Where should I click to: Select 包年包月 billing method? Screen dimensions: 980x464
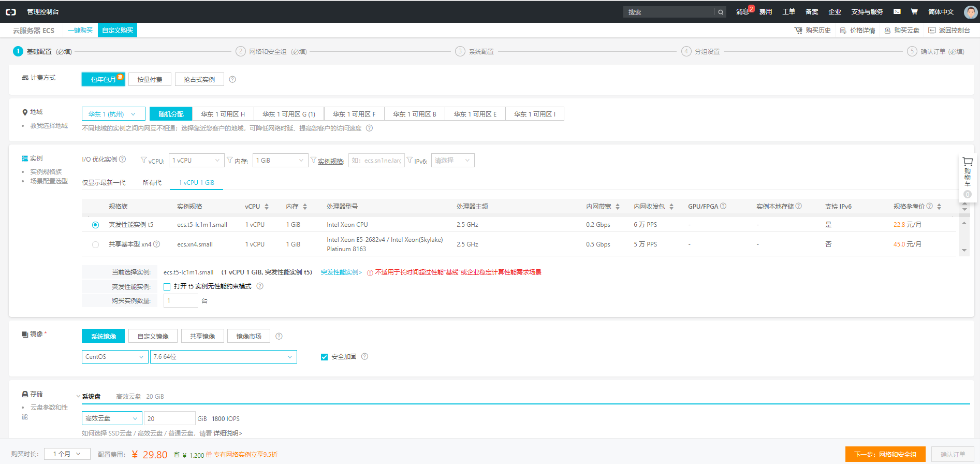pyautogui.click(x=103, y=79)
